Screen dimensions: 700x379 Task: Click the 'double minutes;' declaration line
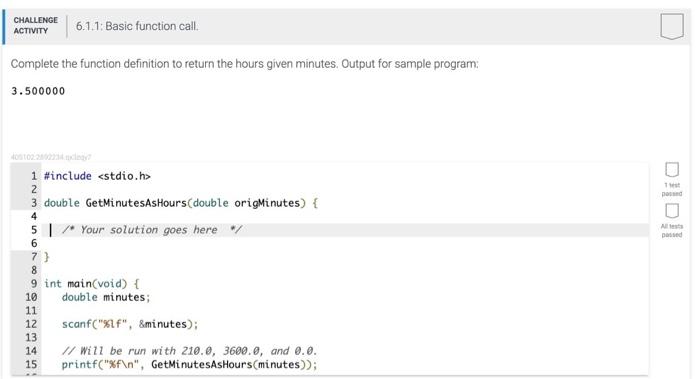pos(106,297)
